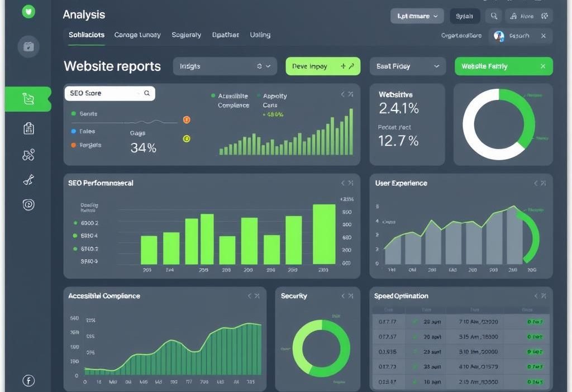Click the spiral target icon in the sidebar
This screenshot has height=392, width=572.
[28, 205]
